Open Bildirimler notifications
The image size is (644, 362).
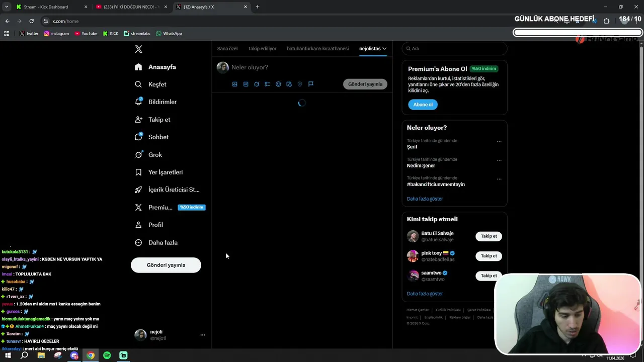(x=155, y=102)
